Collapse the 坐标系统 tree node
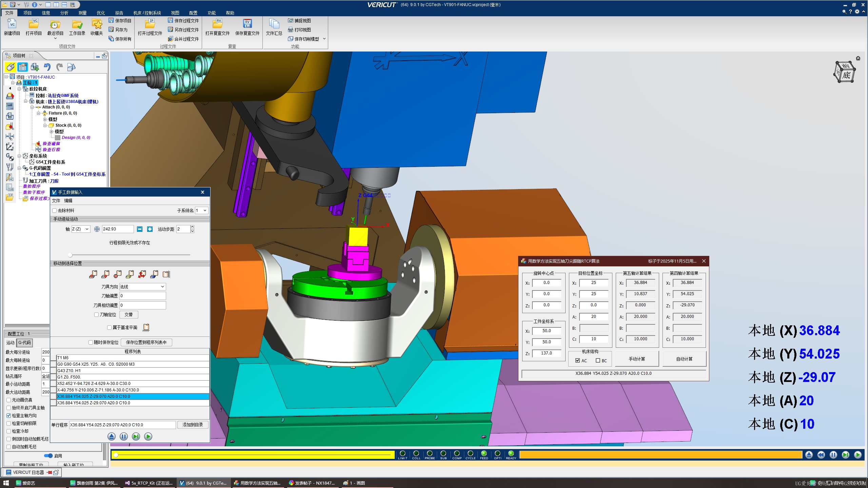Viewport: 868px width, 488px height. (19, 156)
